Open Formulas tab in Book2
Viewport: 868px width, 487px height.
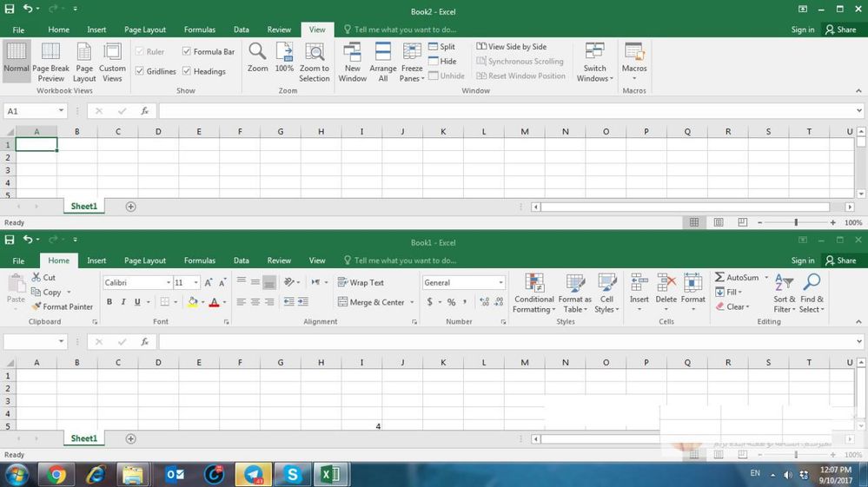199,30
